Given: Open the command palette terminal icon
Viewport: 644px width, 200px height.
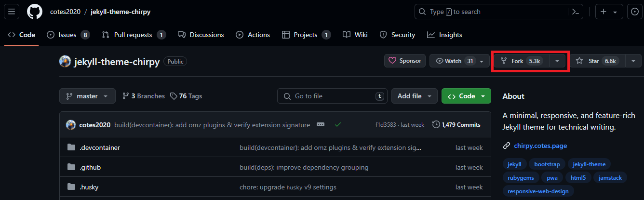Looking at the screenshot, I should pyautogui.click(x=575, y=12).
